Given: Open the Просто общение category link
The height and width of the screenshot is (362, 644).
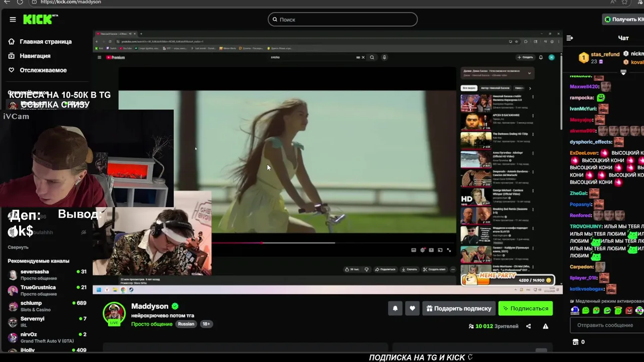Looking at the screenshot, I should tap(152, 324).
